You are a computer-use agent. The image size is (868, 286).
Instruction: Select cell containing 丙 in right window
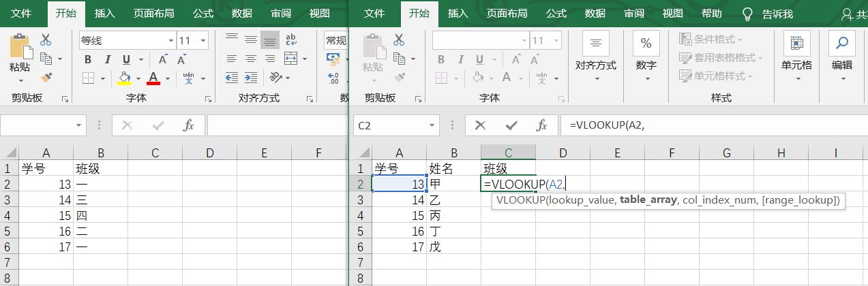coord(453,215)
